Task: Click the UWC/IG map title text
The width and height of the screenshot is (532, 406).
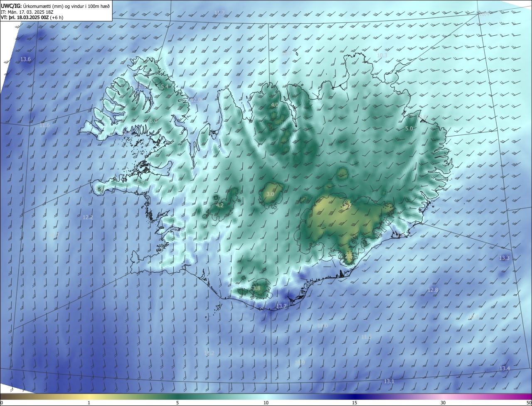Action: tap(55, 6)
